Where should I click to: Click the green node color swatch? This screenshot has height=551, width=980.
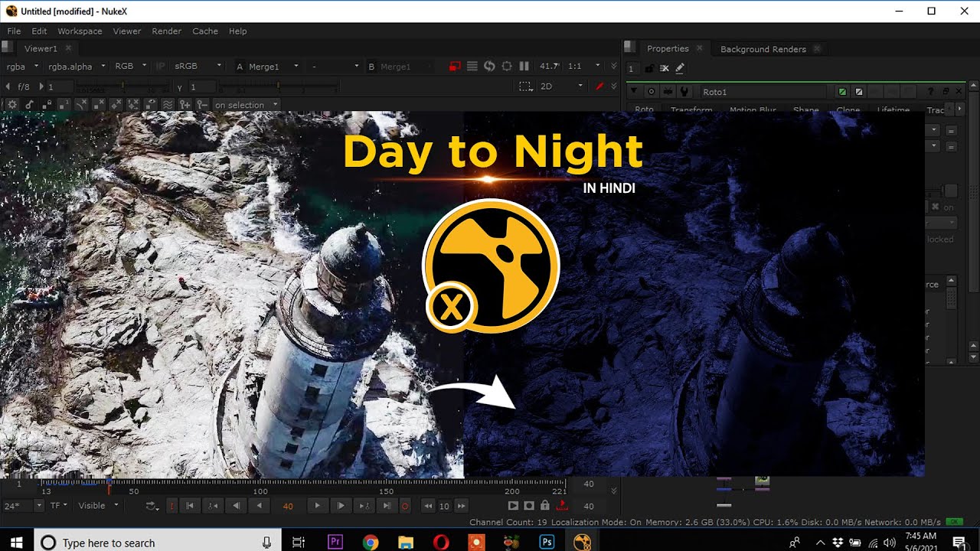click(x=842, y=92)
